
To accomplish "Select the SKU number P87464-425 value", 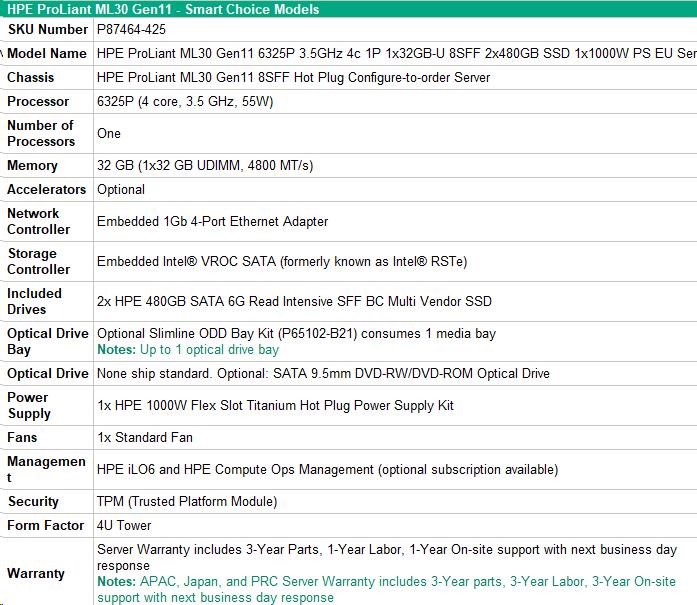I will [x=131, y=30].
